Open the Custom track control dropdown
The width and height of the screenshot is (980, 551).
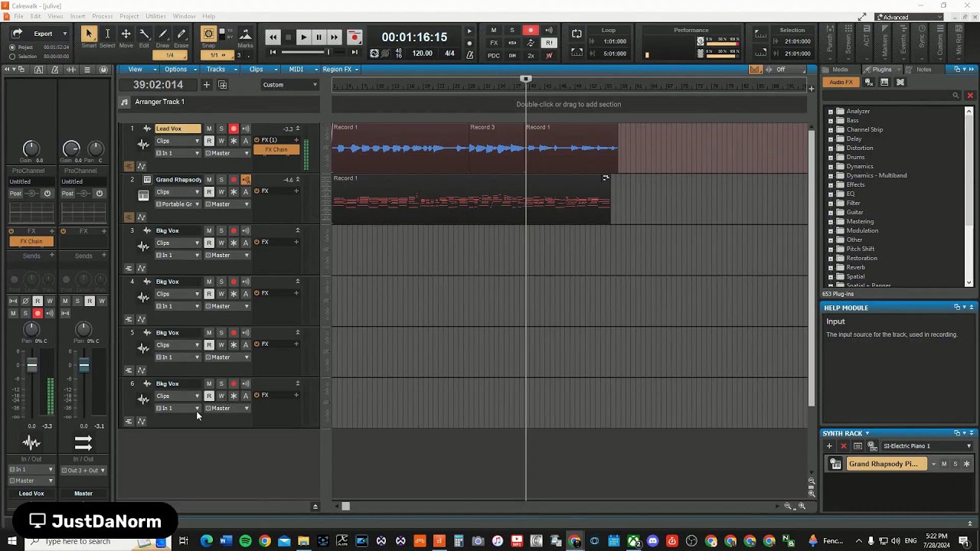click(x=290, y=85)
